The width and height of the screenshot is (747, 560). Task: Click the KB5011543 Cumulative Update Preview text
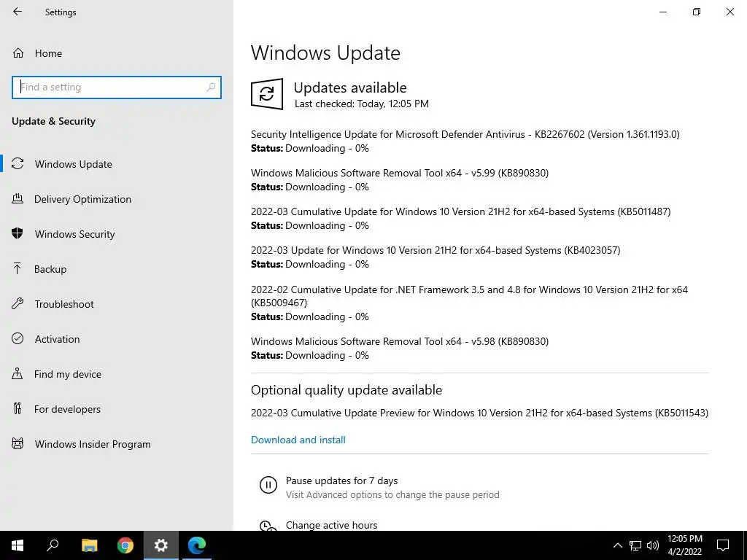(479, 413)
